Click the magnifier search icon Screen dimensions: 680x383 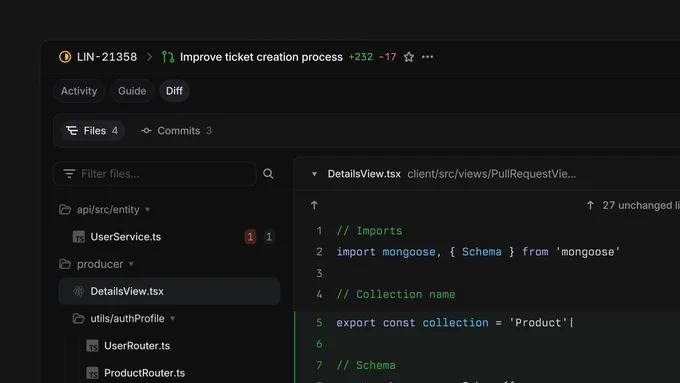pos(268,174)
